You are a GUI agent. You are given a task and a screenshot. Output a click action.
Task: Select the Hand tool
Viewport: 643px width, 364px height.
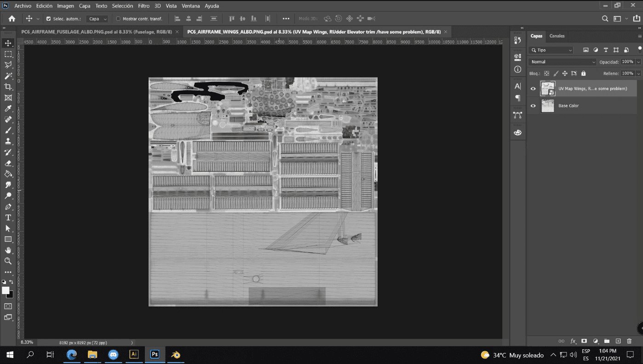pos(8,250)
